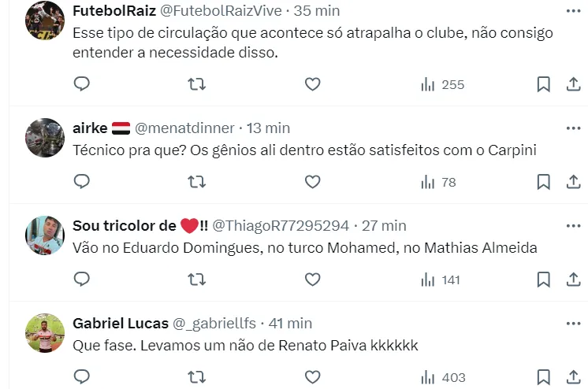Screen dimensions: 588x389
Task: Click the Sou tricolor de profile picture
Action: pos(45,235)
